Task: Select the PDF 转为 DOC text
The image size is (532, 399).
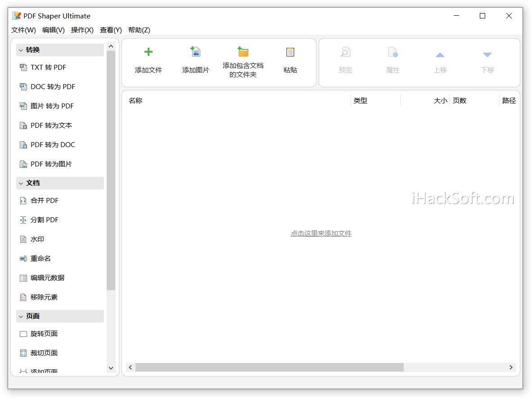Action: (x=53, y=145)
